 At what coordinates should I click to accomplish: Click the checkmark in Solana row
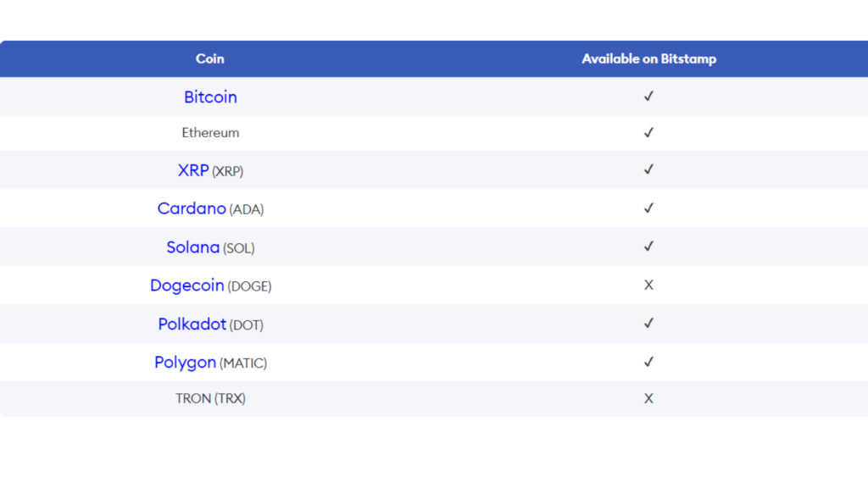pos(648,247)
